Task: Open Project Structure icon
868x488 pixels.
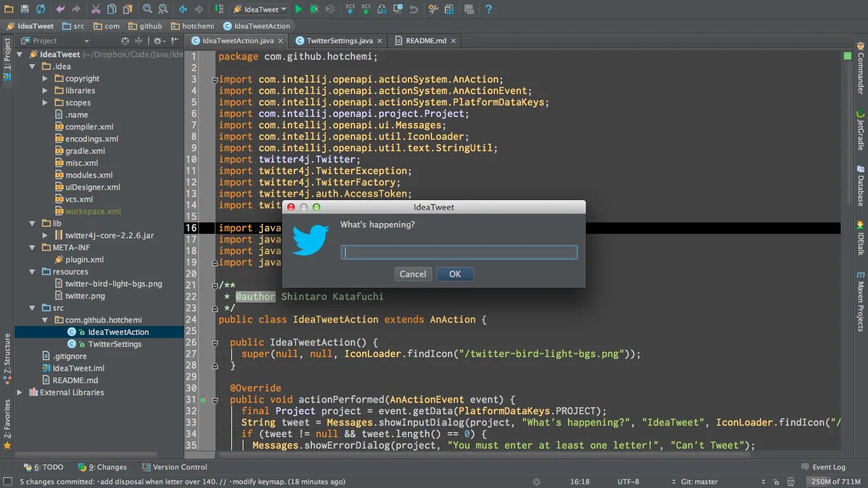Action: coord(449,9)
